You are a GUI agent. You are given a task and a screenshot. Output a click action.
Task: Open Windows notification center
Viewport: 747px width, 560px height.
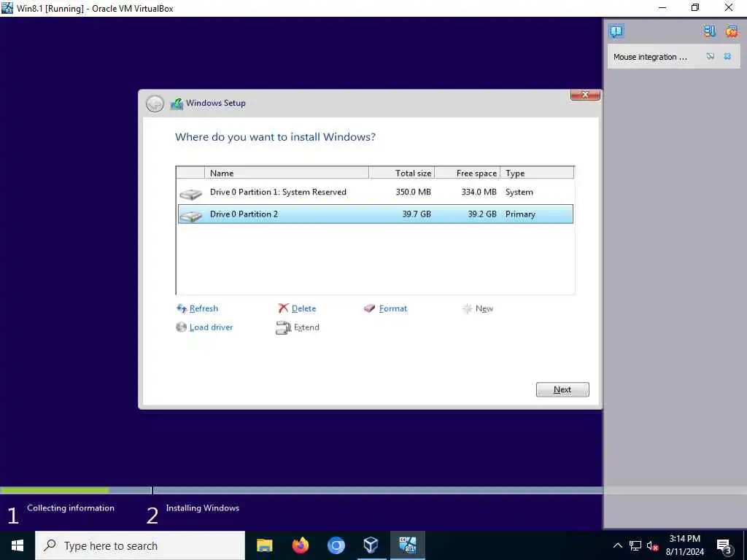[724, 546]
